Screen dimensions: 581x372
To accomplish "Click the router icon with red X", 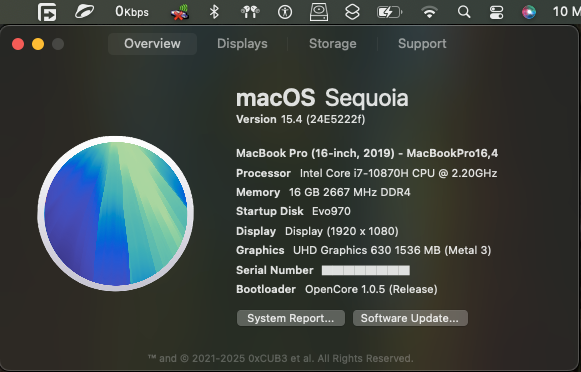I will (x=180, y=12).
